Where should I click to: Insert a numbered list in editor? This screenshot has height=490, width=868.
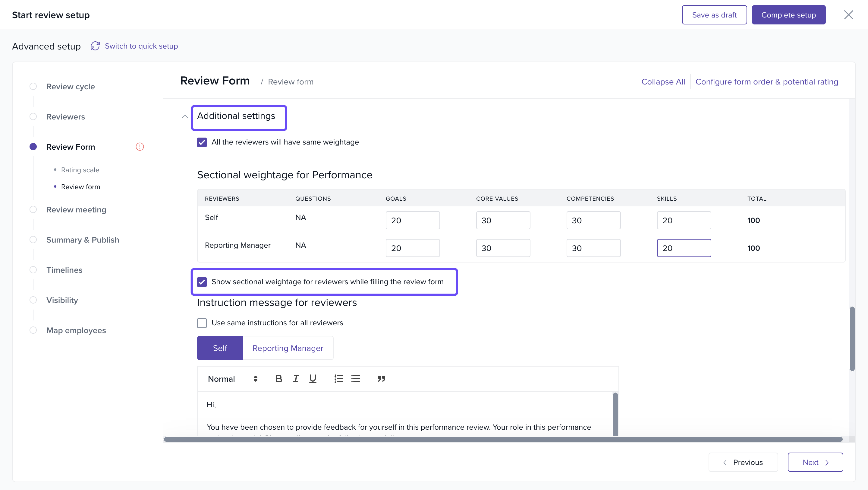338,379
